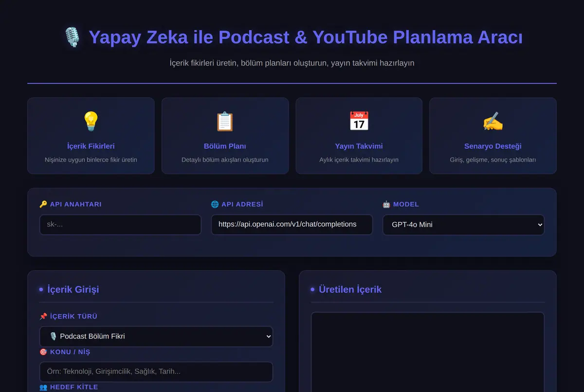Click the İÇERİK TÜRÜ label

pyautogui.click(x=74, y=316)
